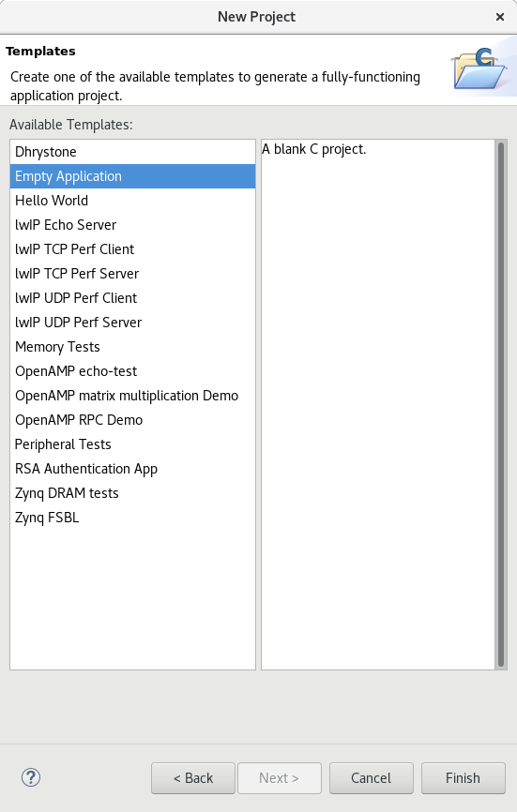Select lwIP TCP Perf Server
Screen dimensions: 517x812
(132, 274)
